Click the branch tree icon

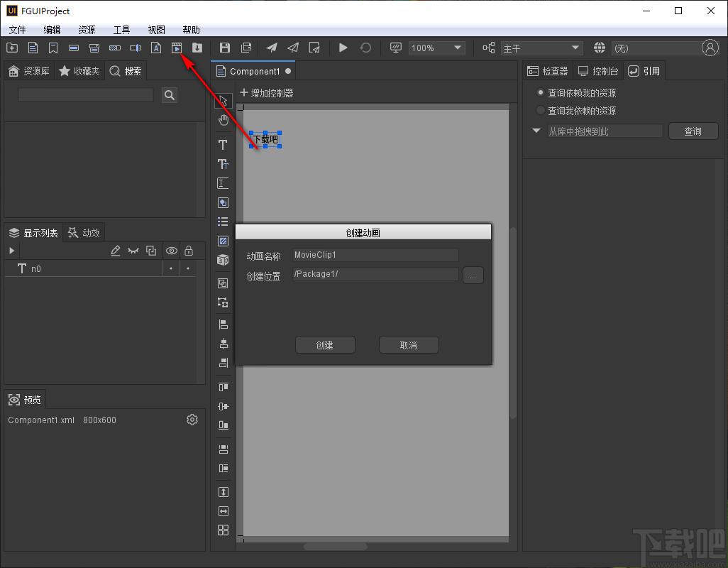coord(488,48)
